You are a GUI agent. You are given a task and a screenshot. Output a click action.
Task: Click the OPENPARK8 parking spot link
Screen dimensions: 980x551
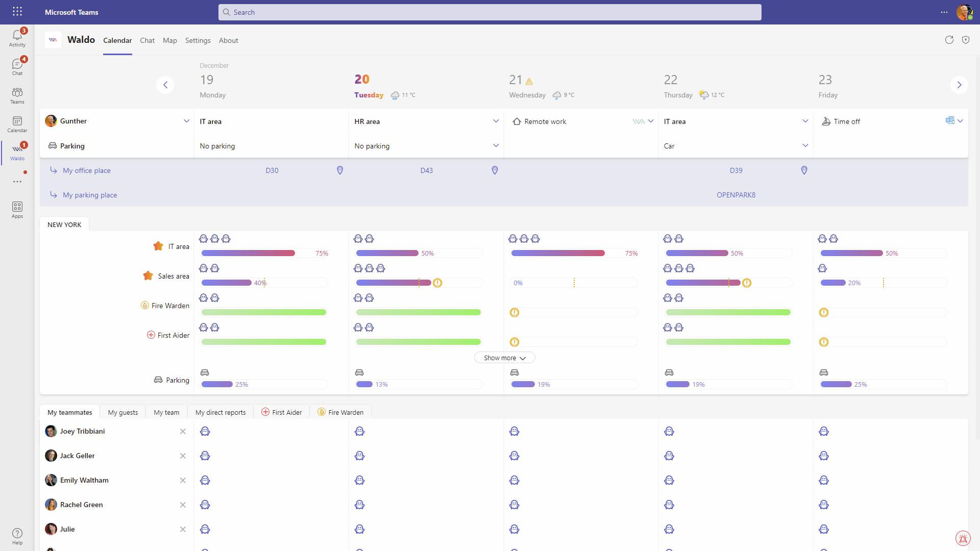tap(736, 195)
